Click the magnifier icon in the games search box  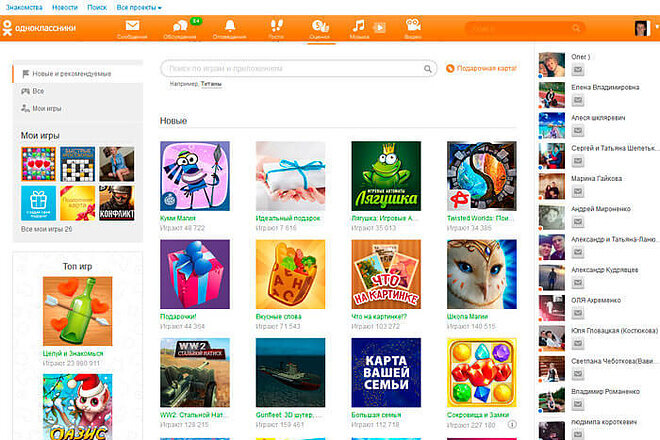(428, 69)
